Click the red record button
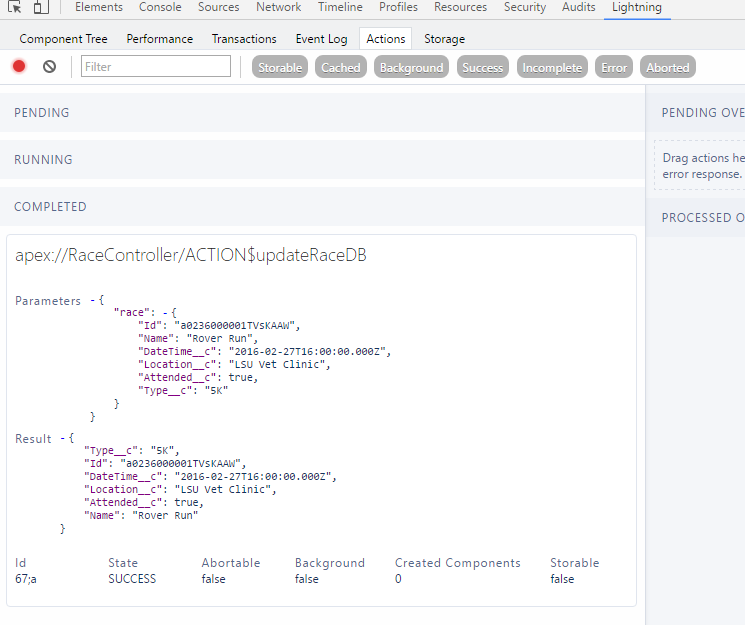The width and height of the screenshot is (745, 625). (x=19, y=67)
